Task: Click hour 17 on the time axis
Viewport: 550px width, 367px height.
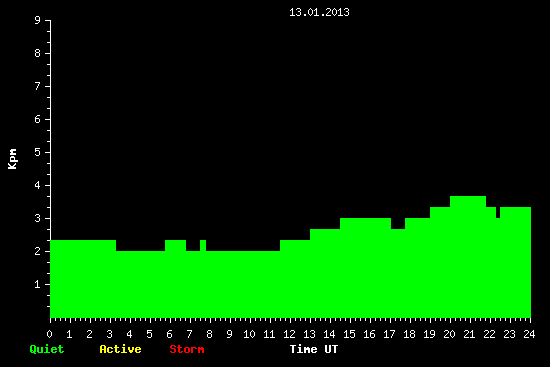Action: click(x=389, y=334)
